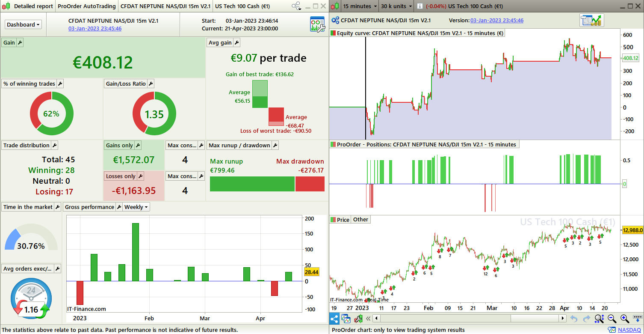Open the Gain/Loss Ratio wrench settings
The height and width of the screenshot is (334, 644).
(151, 83)
